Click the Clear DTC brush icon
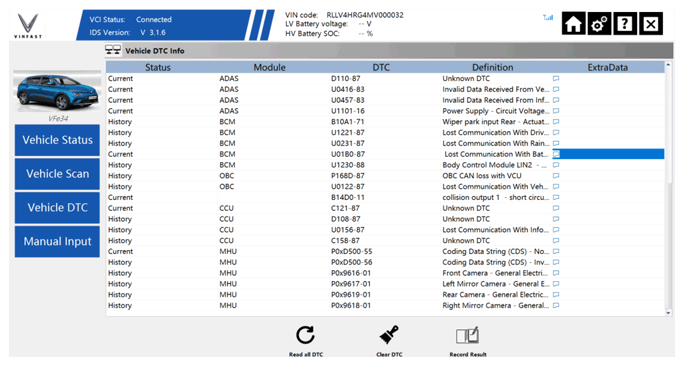 tap(389, 335)
